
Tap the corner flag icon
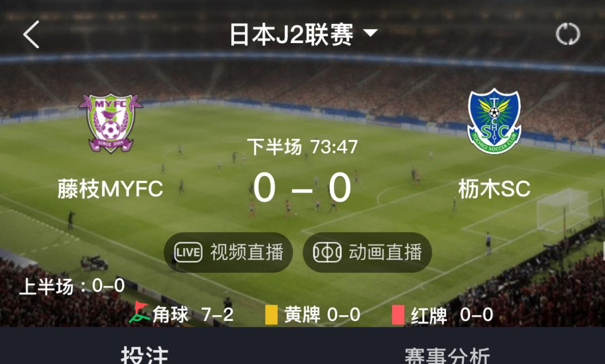[139, 312]
